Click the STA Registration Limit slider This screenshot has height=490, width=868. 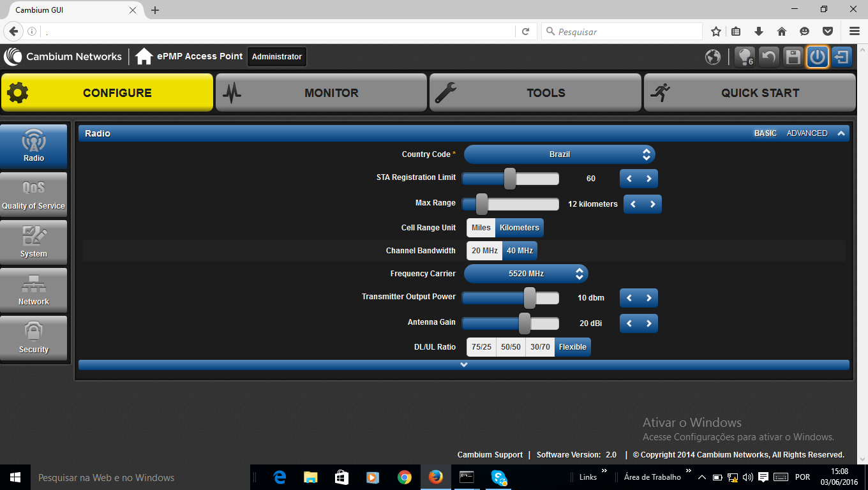tap(511, 179)
